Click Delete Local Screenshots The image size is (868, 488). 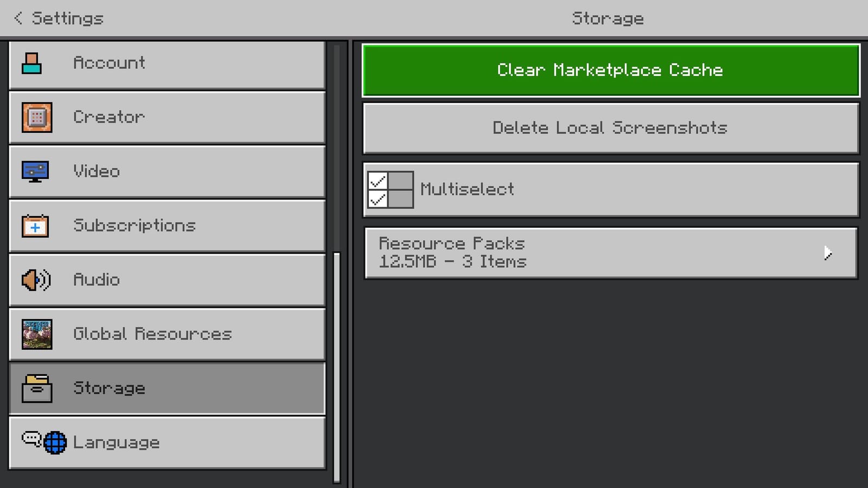[x=609, y=128]
